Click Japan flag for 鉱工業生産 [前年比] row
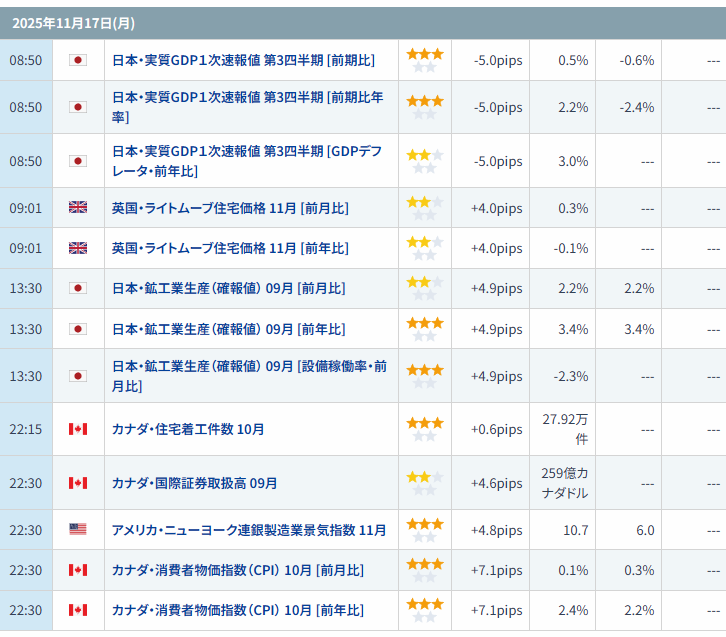 pyautogui.click(x=77, y=329)
